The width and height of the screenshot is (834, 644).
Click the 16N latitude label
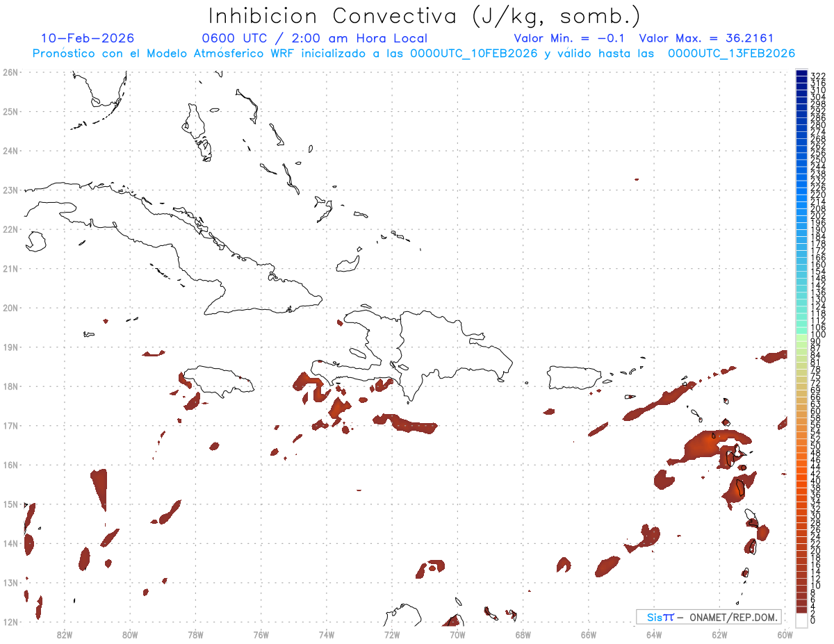click(10, 465)
